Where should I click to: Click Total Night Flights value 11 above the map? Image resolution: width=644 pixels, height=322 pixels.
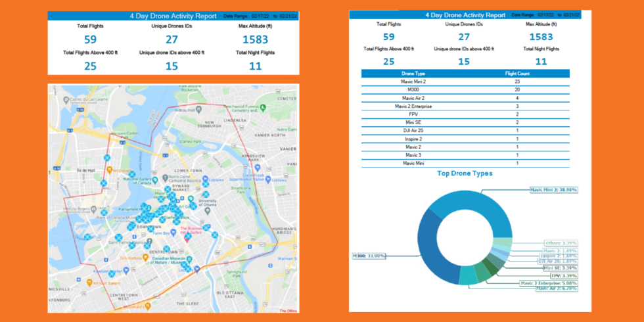point(255,66)
